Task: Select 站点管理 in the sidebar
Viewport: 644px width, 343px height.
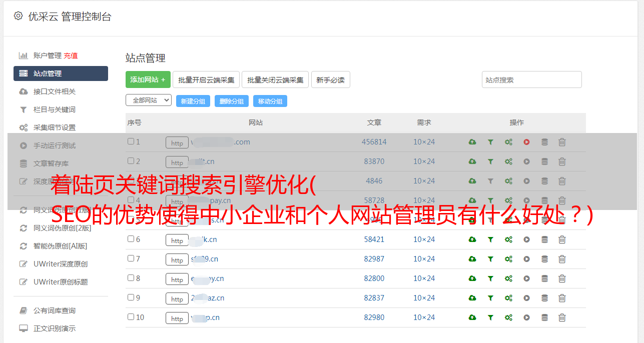Action: [x=61, y=73]
